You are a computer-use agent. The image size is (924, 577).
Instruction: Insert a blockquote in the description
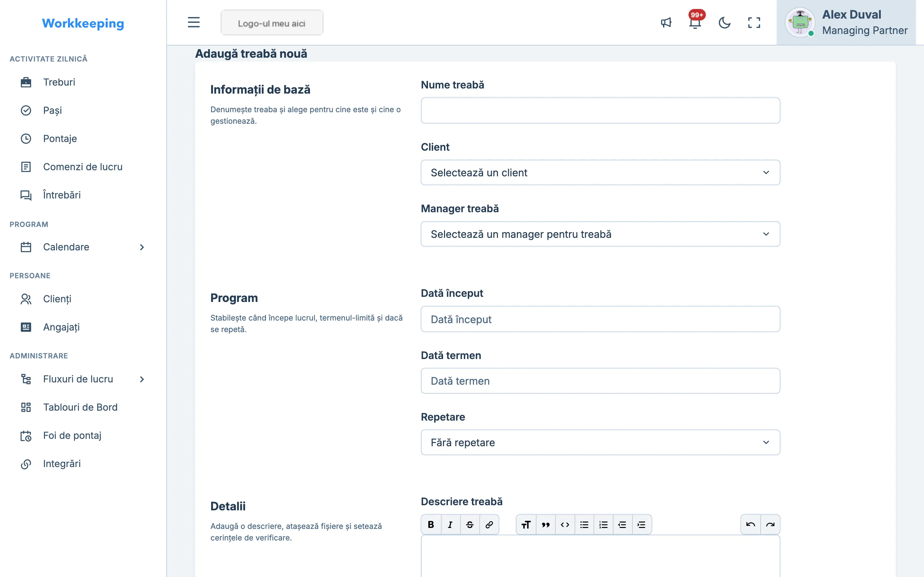[x=546, y=524]
